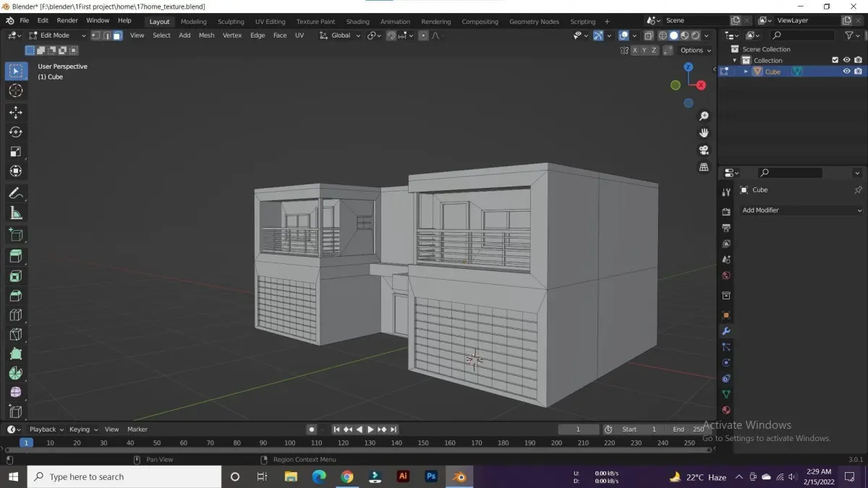
Task: Select the Cursor tool in the toolbar
Action: pos(16,90)
